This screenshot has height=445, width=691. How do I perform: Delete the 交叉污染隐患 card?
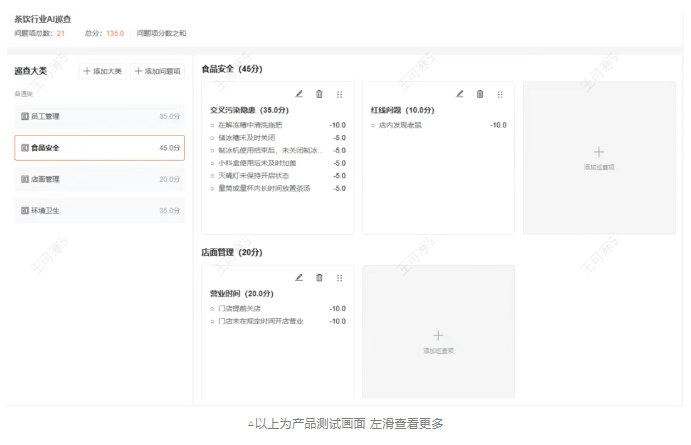pyautogui.click(x=319, y=94)
